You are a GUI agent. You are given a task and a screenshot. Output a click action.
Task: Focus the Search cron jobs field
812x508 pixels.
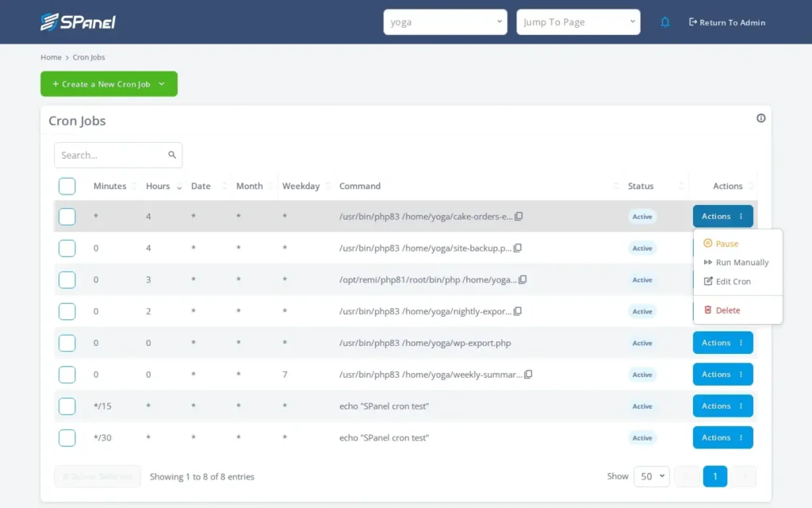pyautogui.click(x=118, y=155)
